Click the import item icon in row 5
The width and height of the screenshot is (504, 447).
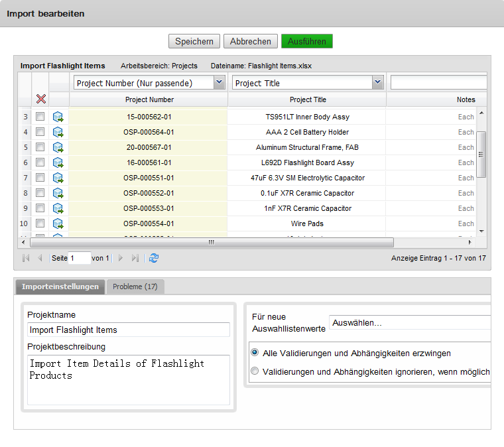click(x=58, y=147)
